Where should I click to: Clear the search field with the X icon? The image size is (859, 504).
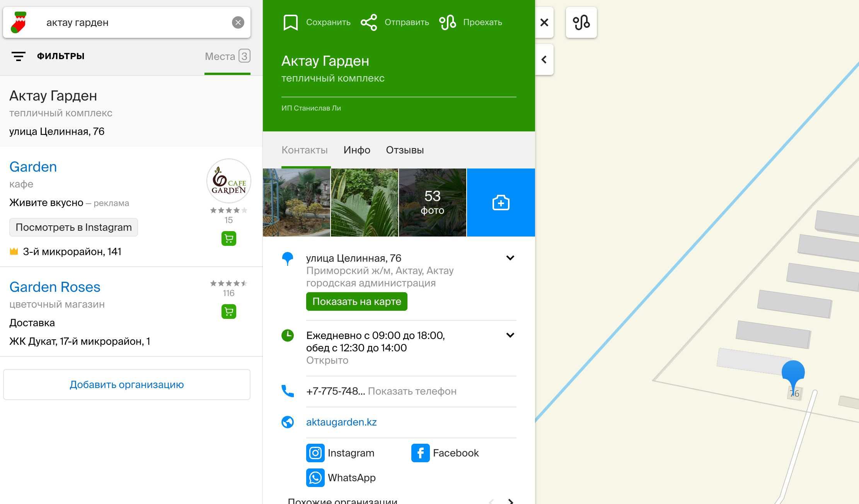tap(238, 22)
